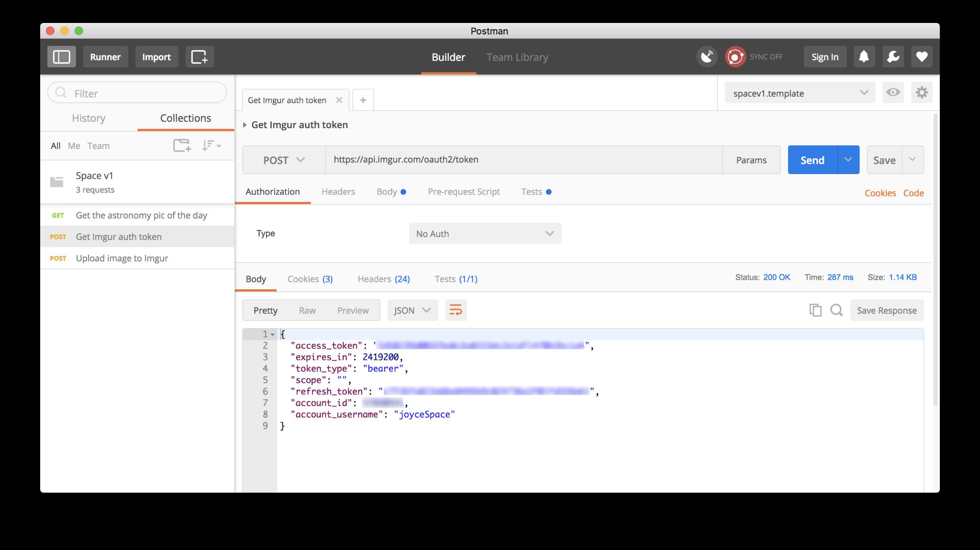Click the interceptor satellite icon
The width and height of the screenshot is (980, 550).
click(707, 57)
